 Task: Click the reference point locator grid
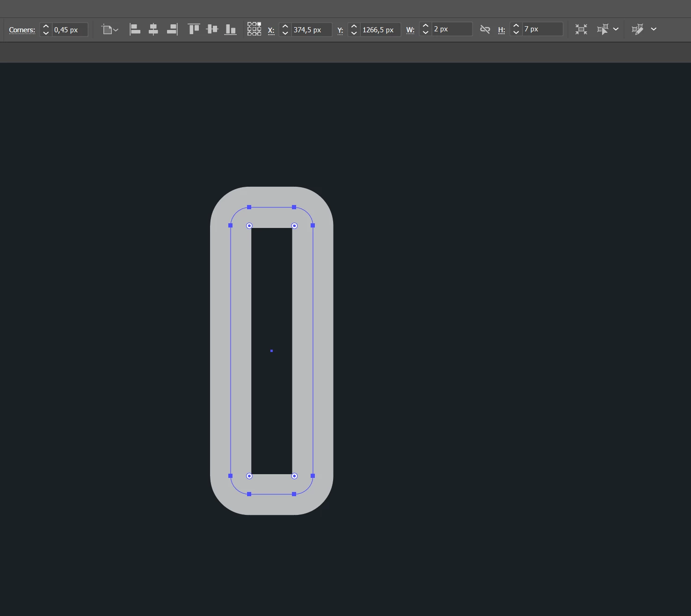(254, 29)
